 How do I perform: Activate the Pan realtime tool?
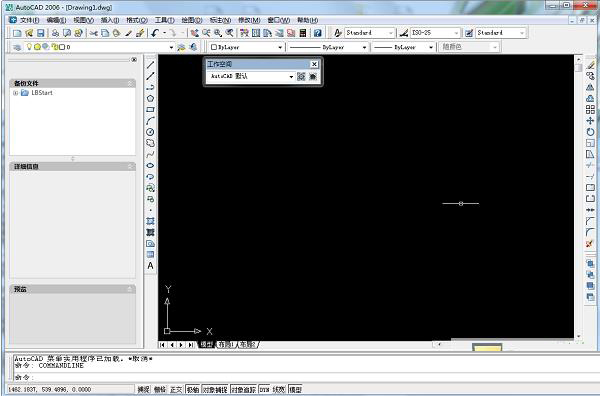194,33
